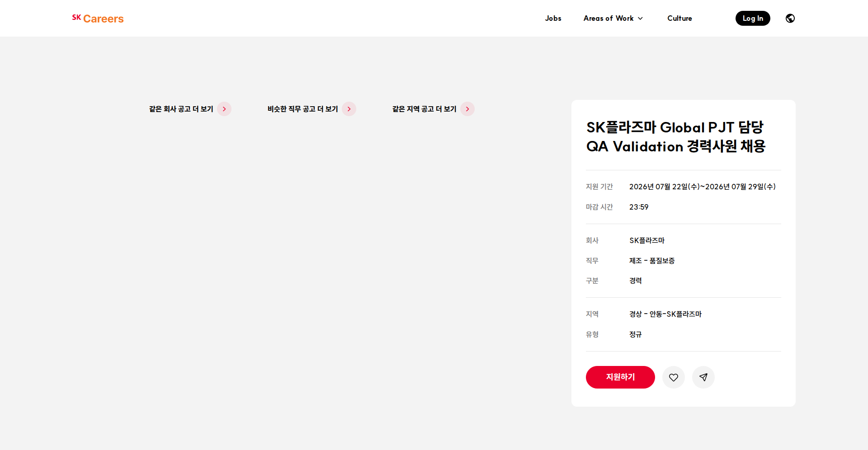Go to the Culture page

(x=679, y=18)
